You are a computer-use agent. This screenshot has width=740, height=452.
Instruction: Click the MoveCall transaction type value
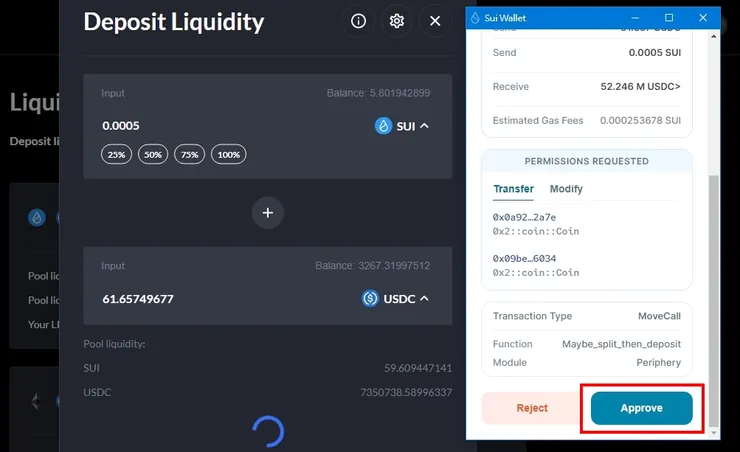[659, 316]
